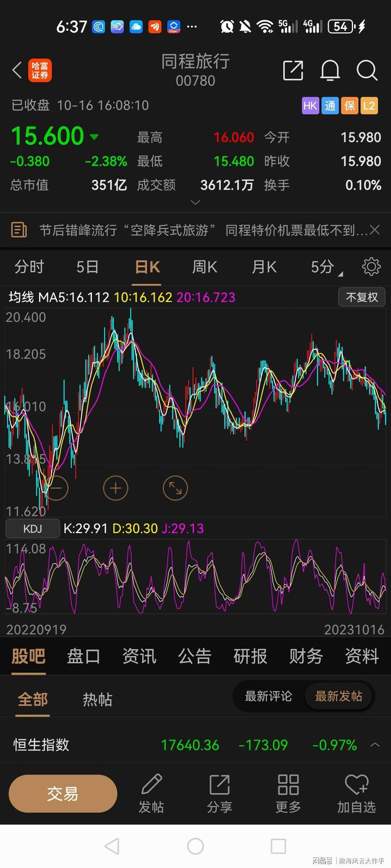Tap the 最低 15.480 value
This screenshot has height=868, width=391.
(233, 161)
